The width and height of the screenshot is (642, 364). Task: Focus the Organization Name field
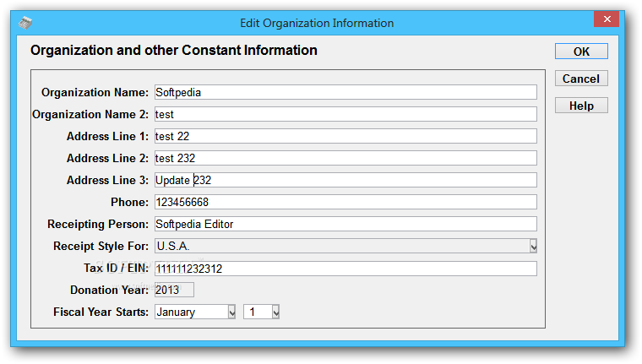pos(345,92)
